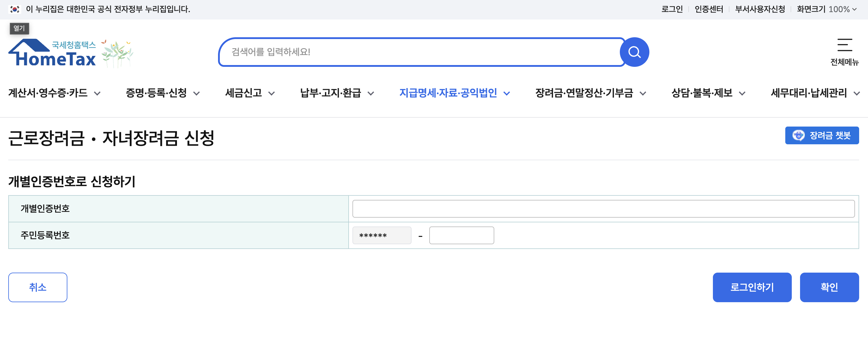868x356 pixels.
Task: Click the Korean flag icon
Action: (x=14, y=9)
